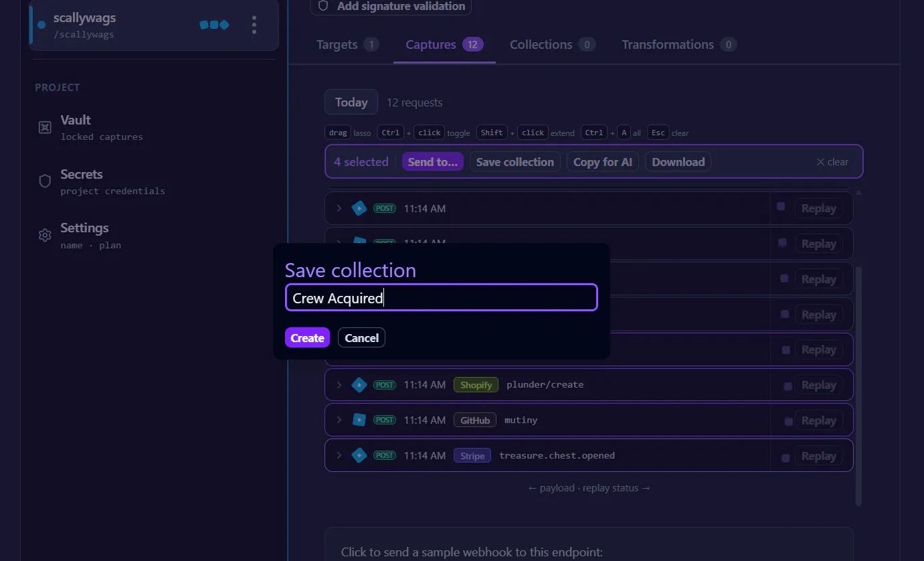The height and width of the screenshot is (561, 924).
Task: Go to the Transformations tab
Action: pos(679,45)
